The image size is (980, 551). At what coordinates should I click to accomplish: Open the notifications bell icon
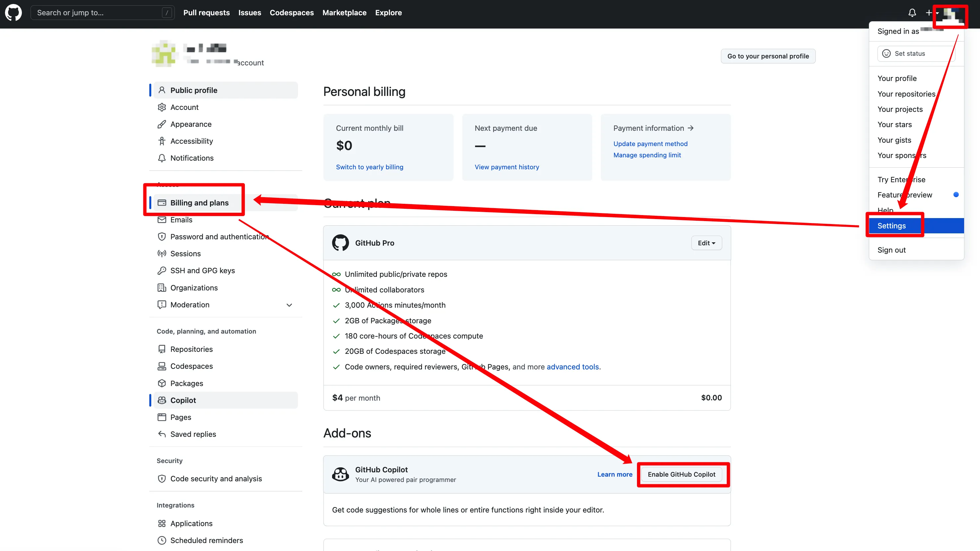pos(912,13)
